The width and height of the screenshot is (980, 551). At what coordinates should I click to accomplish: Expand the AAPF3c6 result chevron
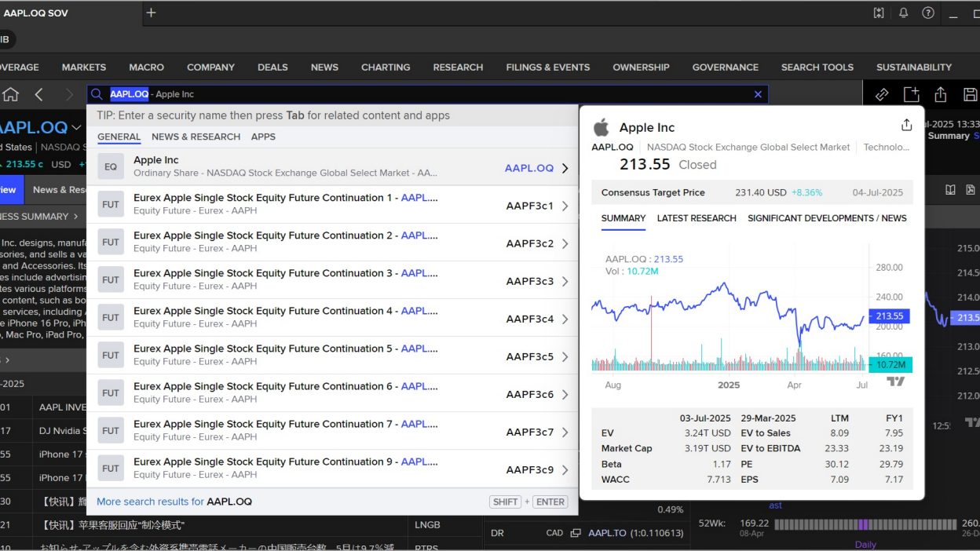[x=565, y=394]
